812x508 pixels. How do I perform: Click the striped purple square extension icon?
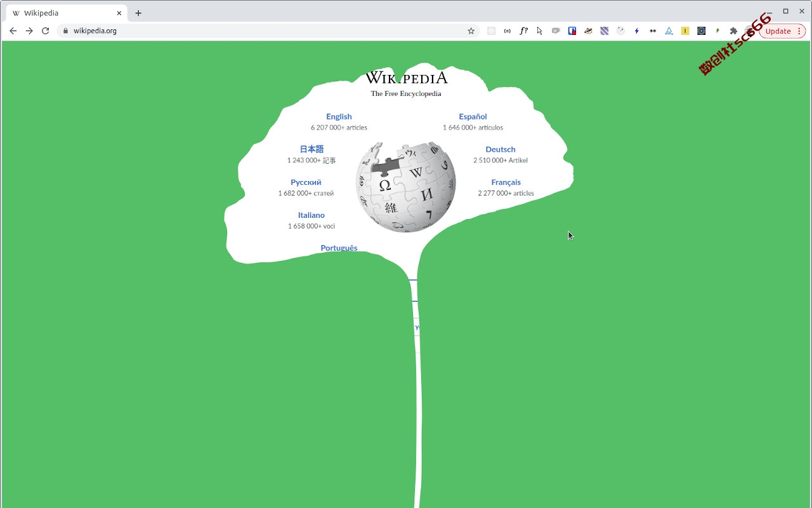pos(605,30)
